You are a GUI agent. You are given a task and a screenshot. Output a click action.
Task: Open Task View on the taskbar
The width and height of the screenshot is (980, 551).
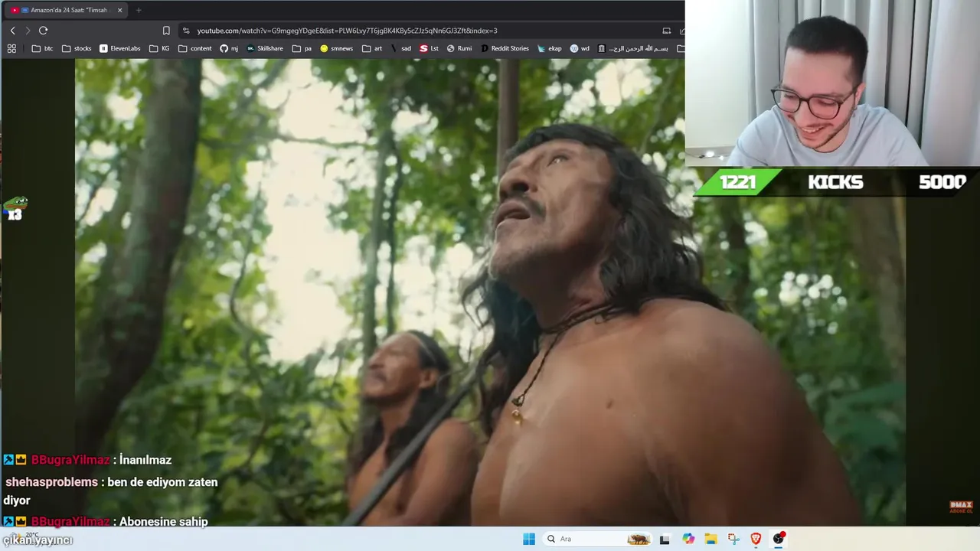(x=665, y=539)
